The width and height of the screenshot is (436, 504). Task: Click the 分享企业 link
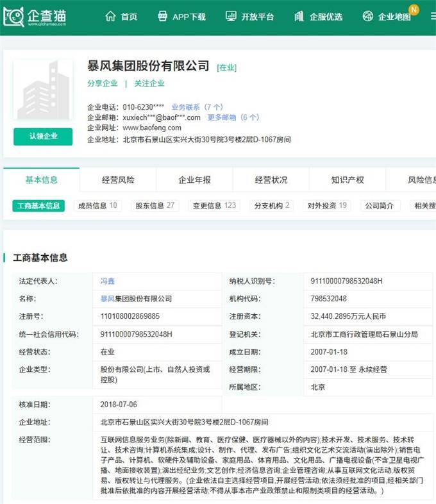click(x=103, y=83)
